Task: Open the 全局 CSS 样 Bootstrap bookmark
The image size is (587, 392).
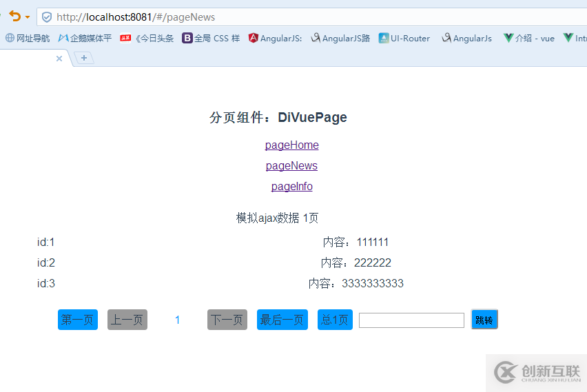Action: [211, 38]
